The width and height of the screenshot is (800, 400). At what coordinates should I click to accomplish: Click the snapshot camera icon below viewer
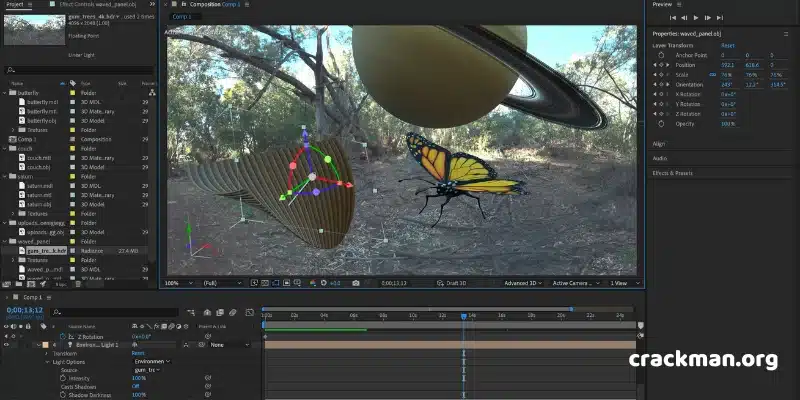coord(356,283)
